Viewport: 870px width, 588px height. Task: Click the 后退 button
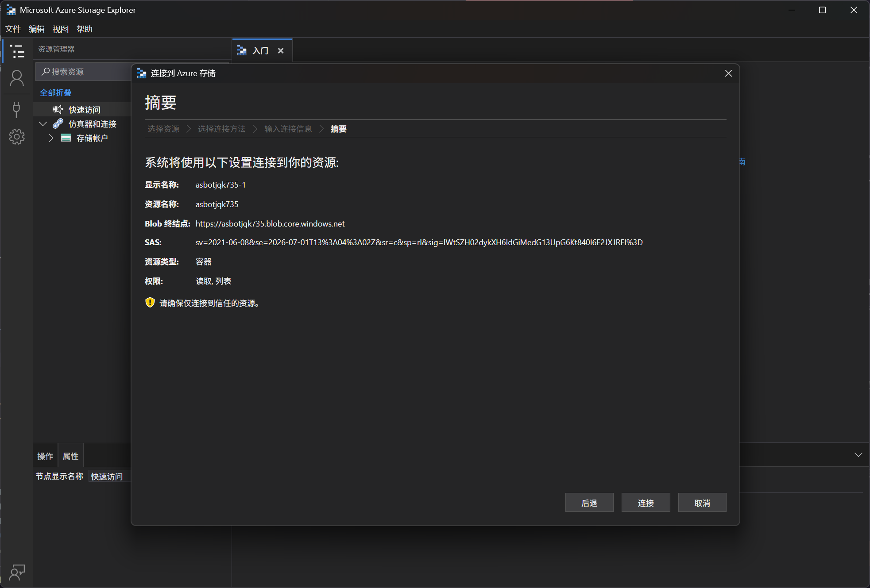point(589,503)
